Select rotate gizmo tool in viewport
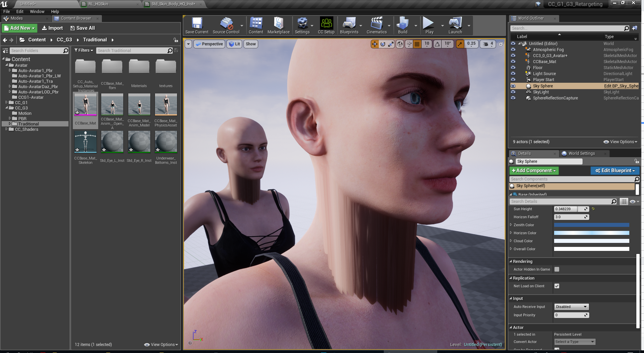The image size is (644, 353). point(383,44)
